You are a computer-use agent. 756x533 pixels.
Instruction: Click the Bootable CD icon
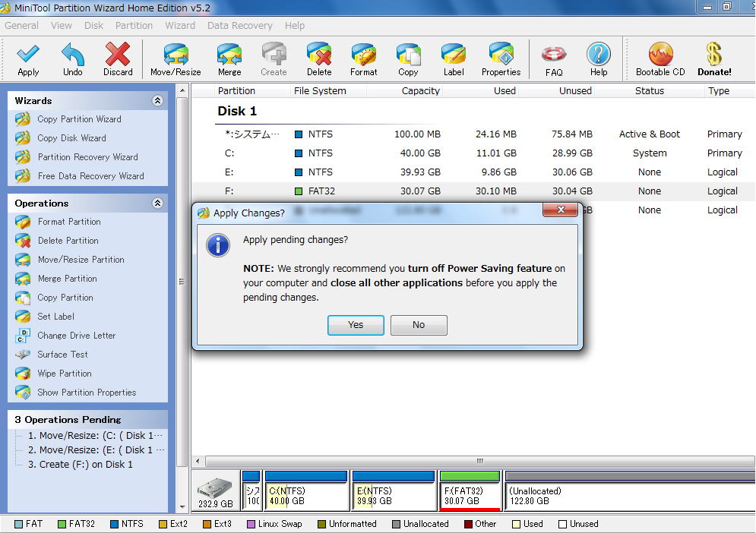point(660,54)
